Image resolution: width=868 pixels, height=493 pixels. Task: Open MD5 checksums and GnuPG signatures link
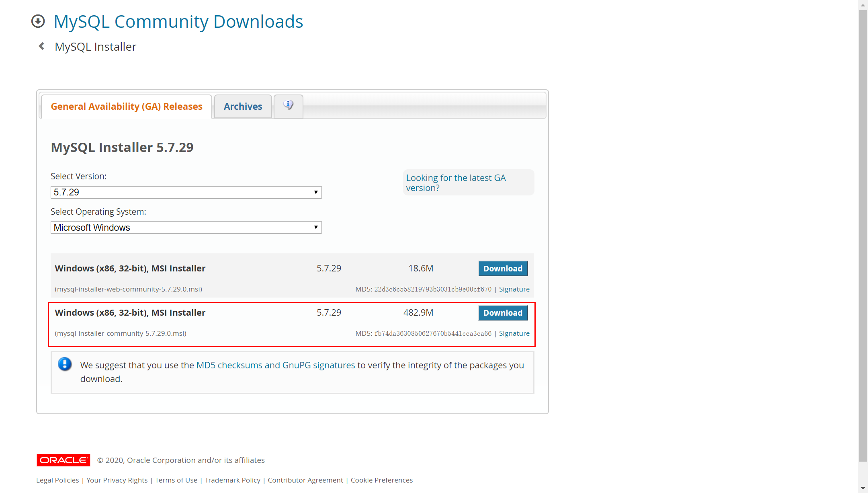click(276, 365)
